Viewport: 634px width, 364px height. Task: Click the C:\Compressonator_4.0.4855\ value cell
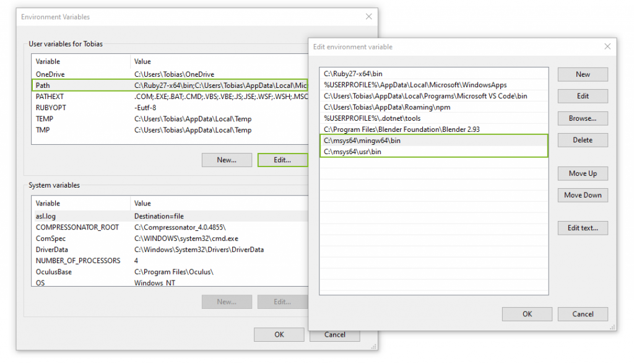(180, 227)
